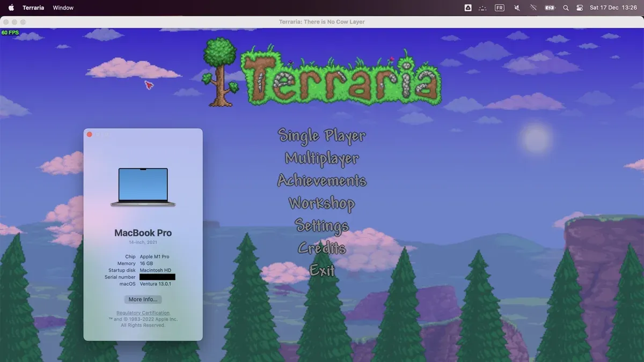Click the 14-inch, 2021 model text

point(143,242)
